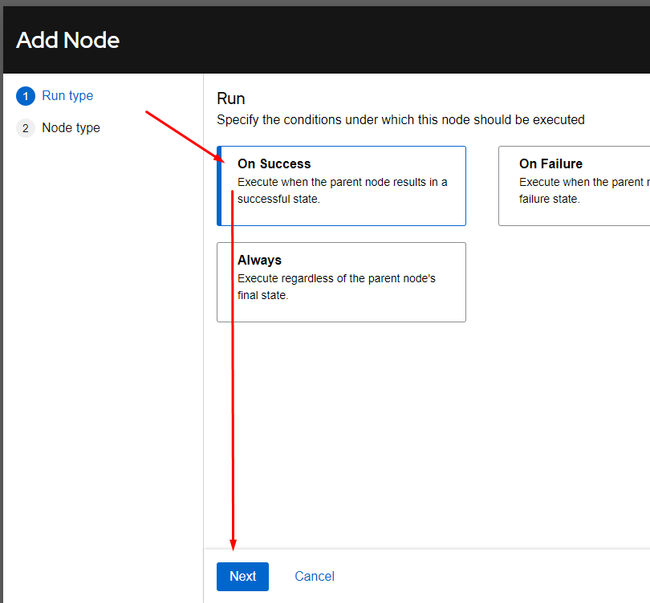Viewport: 650px width, 603px height.
Task: Cancel adding the node
Action: 314,576
